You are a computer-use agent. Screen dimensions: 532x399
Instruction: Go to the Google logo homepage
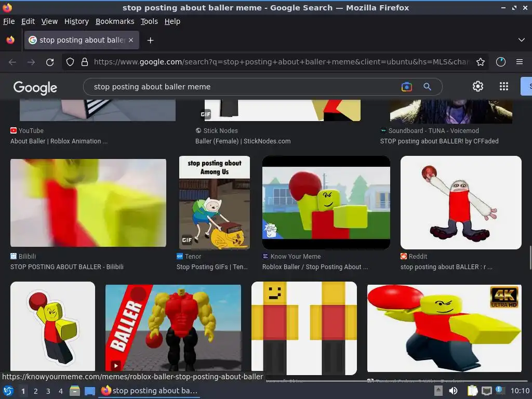point(35,87)
